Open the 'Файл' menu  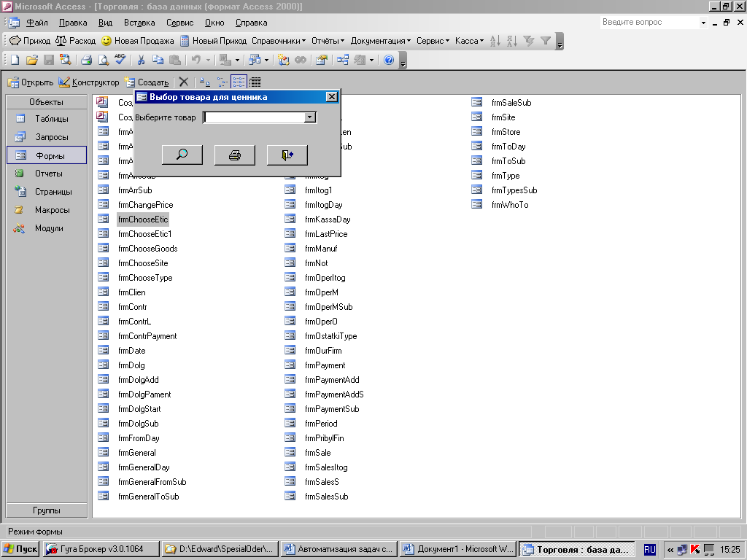coord(36,23)
